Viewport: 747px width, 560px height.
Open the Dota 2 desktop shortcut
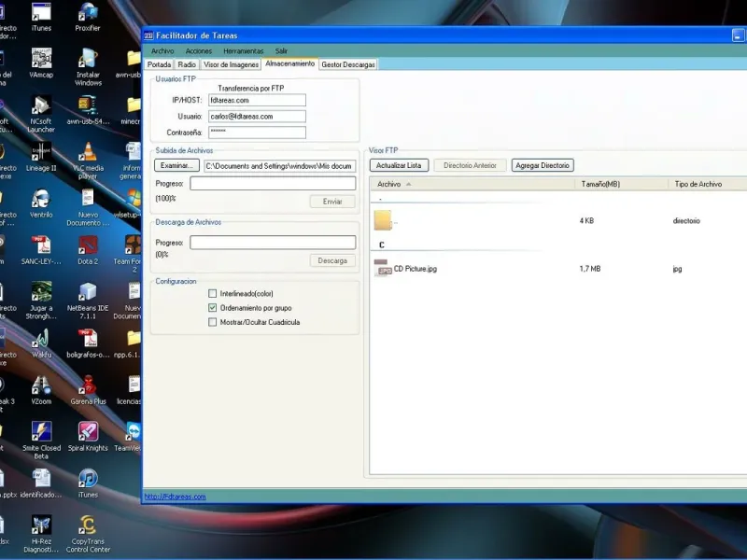click(88, 245)
